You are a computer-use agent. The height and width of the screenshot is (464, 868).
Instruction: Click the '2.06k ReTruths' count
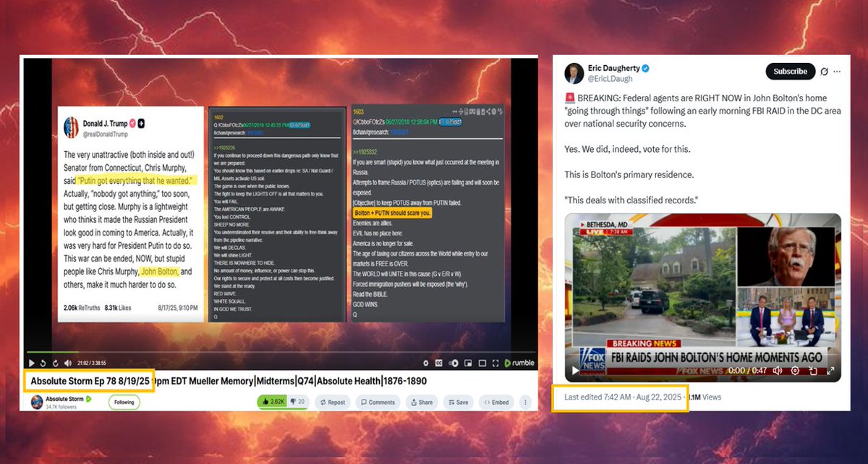[x=81, y=308]
